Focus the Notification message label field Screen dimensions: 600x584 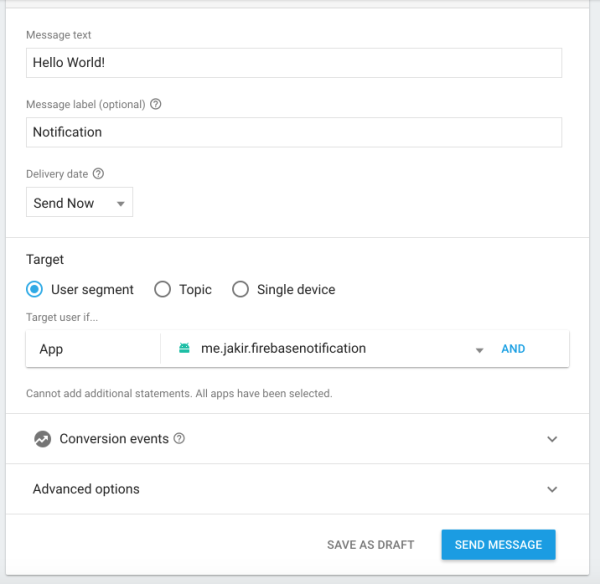pyautogui.click(x=293, y=132)
